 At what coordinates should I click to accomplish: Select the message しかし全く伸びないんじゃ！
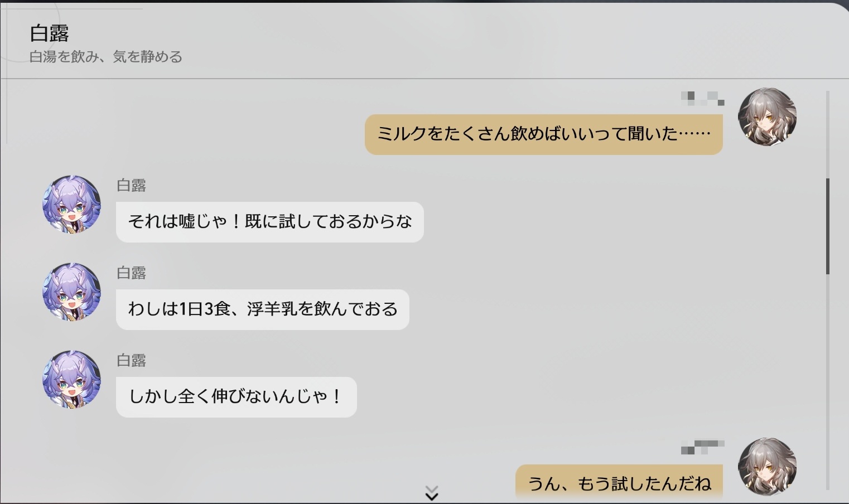pos(237,397)
